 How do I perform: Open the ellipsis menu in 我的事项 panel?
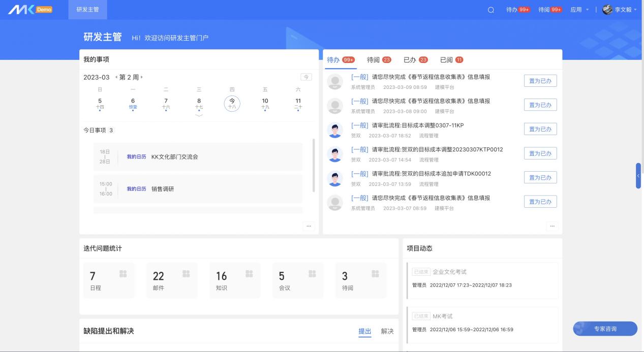coord(309,226)
